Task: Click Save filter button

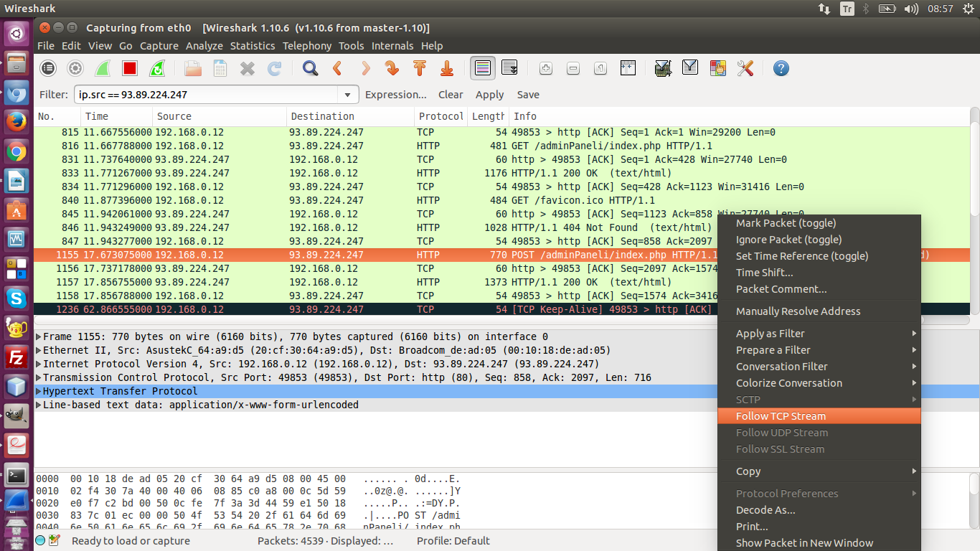Action: 528,95
